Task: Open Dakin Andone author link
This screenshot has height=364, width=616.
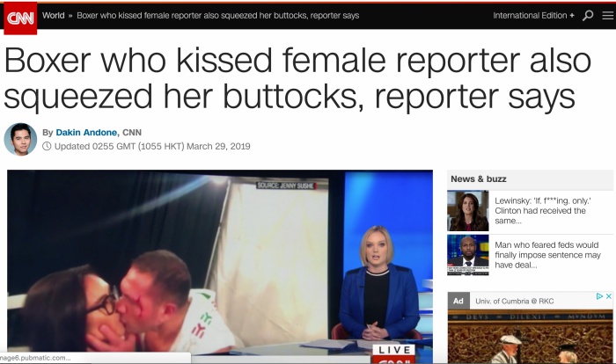Action: click(x=86, y=133)
